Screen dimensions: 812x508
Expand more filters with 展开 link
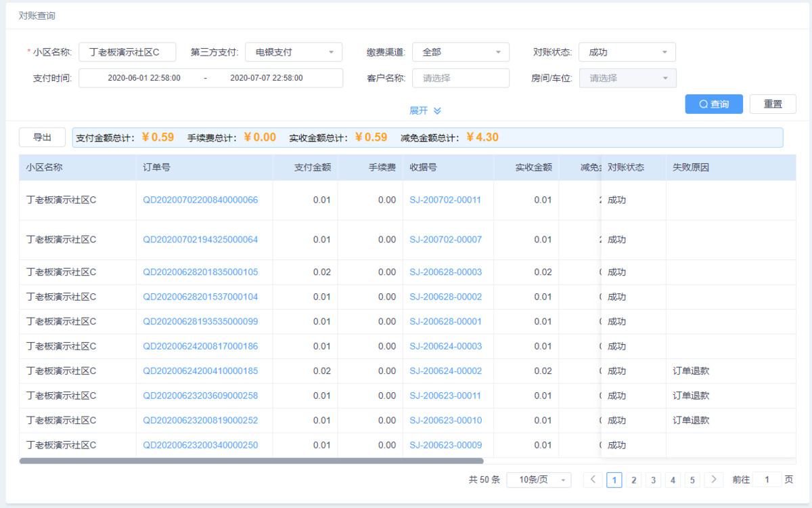(425, 110)
